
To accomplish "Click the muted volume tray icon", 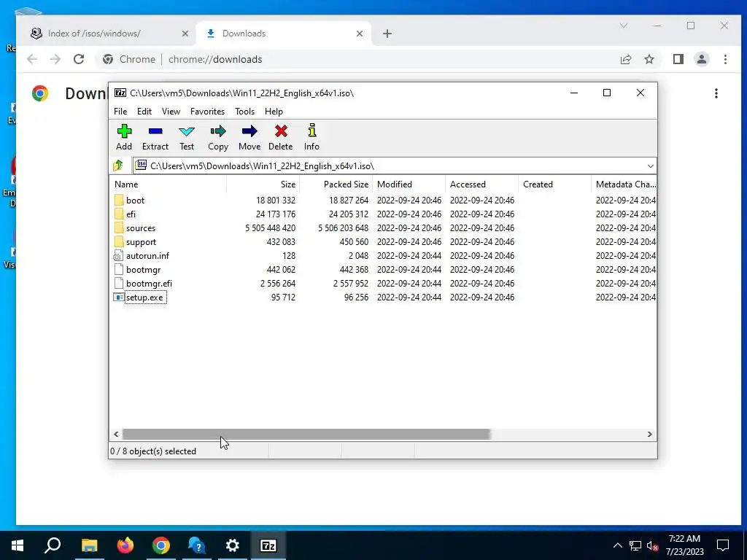I will (x=652, y=545).
